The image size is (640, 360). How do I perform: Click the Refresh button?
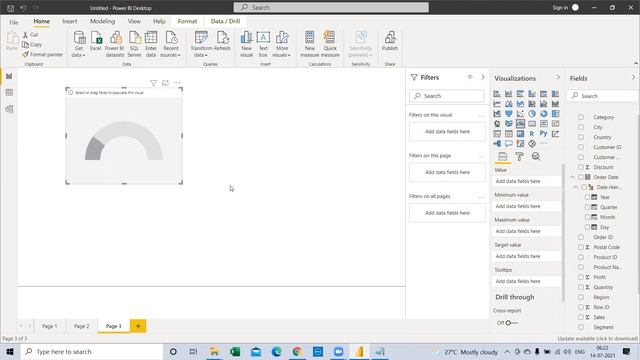[x=222, y=41]
